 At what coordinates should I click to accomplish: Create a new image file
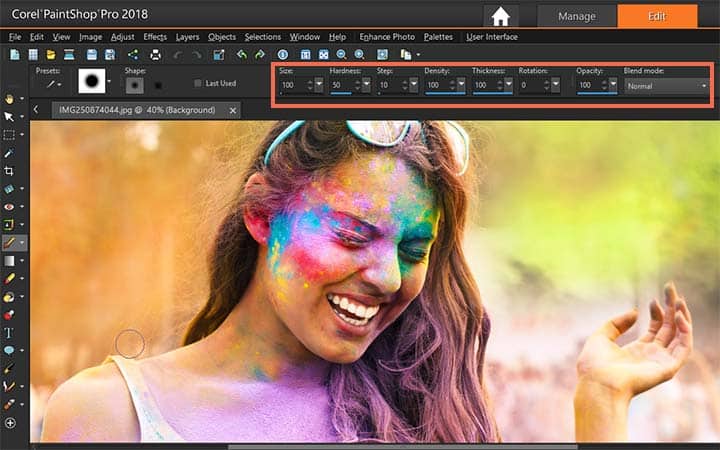(x=15, y=55)
